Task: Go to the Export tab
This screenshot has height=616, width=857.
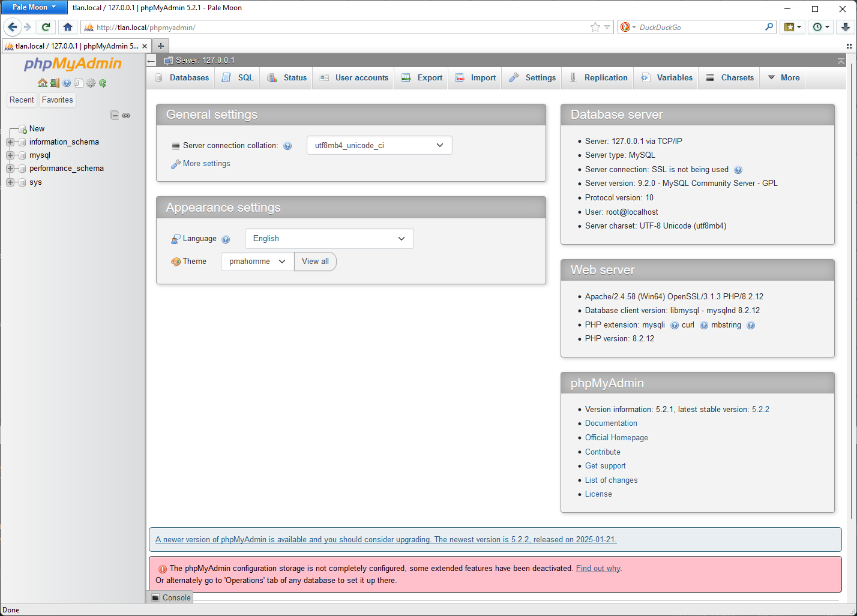Action: pos(422,78)
